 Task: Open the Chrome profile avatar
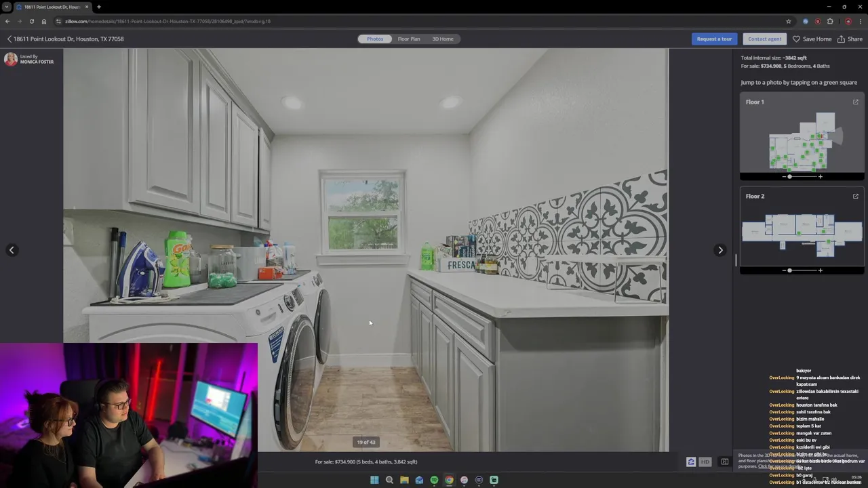point(848,21)
